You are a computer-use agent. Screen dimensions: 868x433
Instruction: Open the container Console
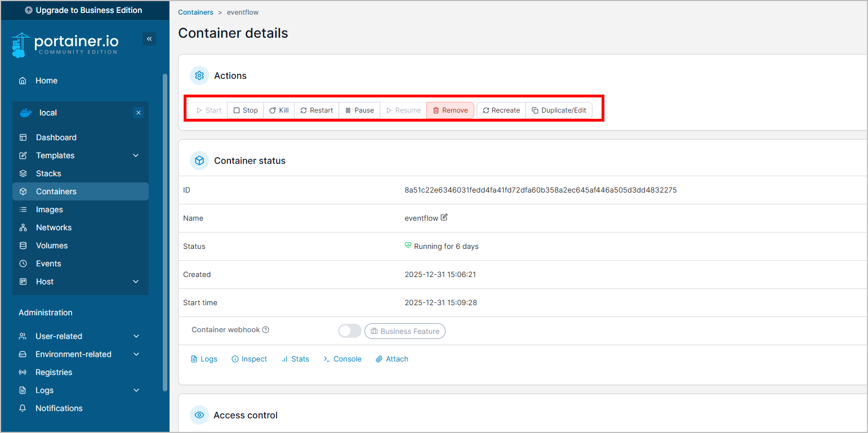(x=342, y=359)
